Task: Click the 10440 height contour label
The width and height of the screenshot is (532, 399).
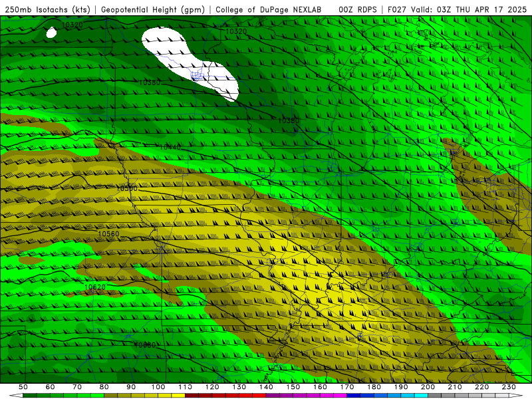Action: (x=170, y=147)
